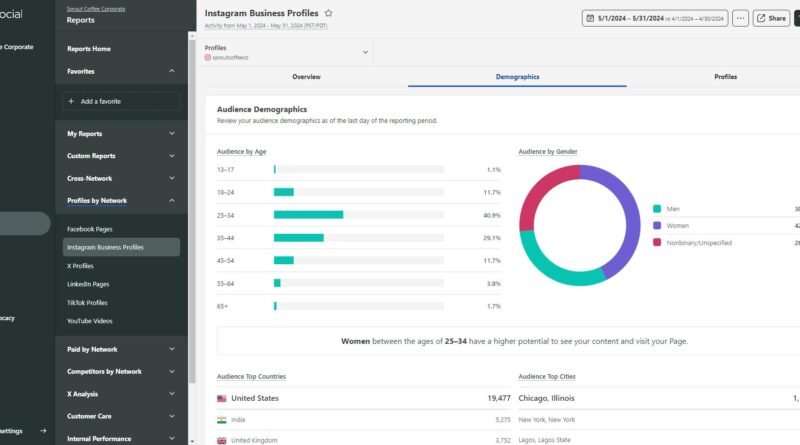Star the Instagram Business Profiles report as favorite
This screenshot has width=800, height=445.
(x=329, y=13)
